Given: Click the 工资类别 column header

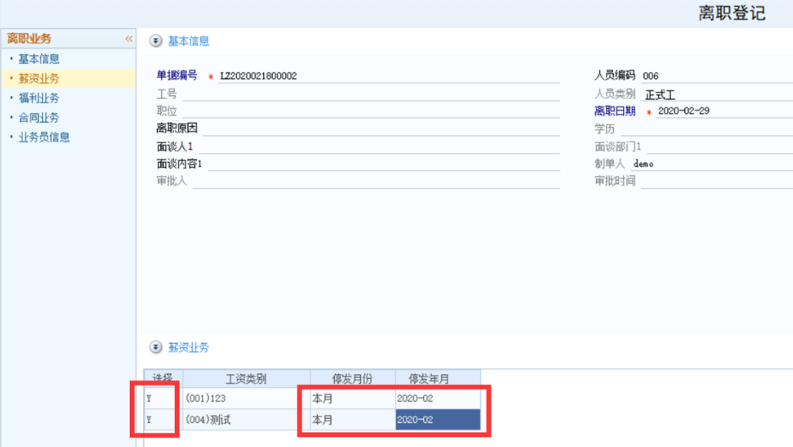Looking at the screenshot, I should coord(246,379).
